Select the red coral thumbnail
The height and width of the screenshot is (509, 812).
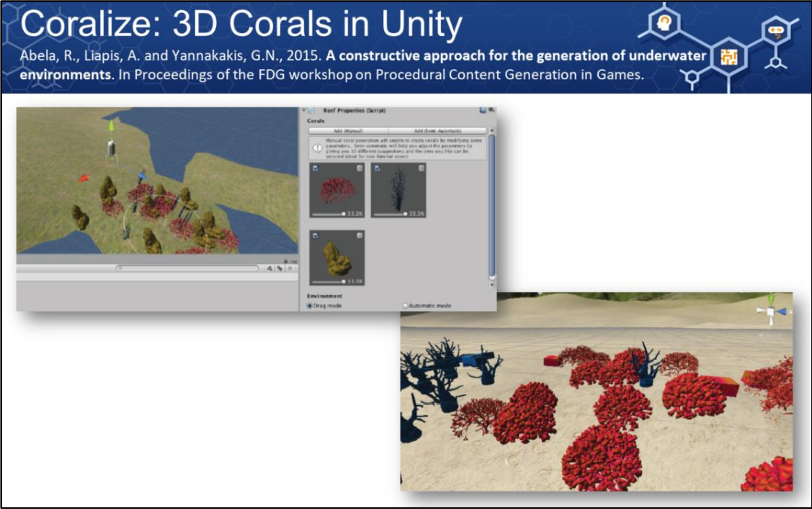[x=337, y=190]
